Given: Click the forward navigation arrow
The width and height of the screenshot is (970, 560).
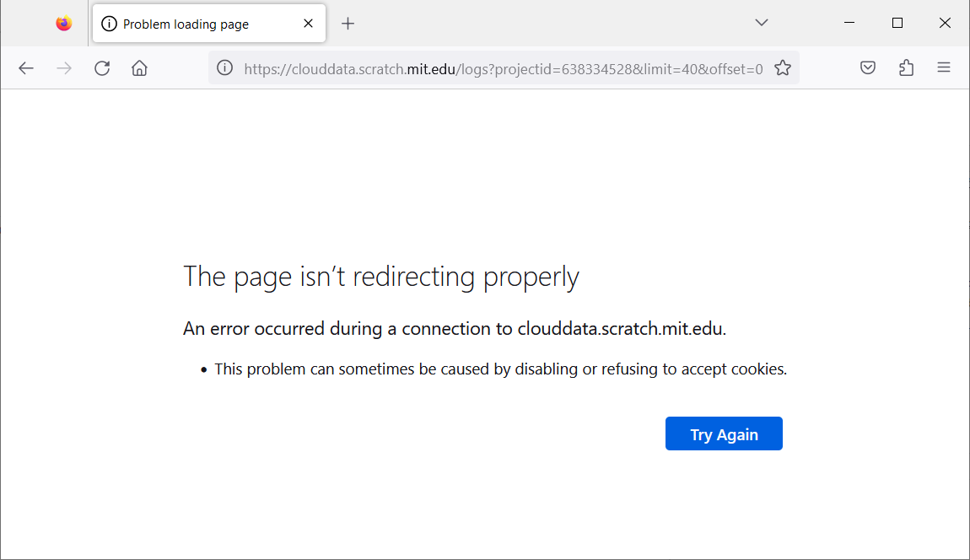Looking at the screenshot, I should click(x=64, y=68).
